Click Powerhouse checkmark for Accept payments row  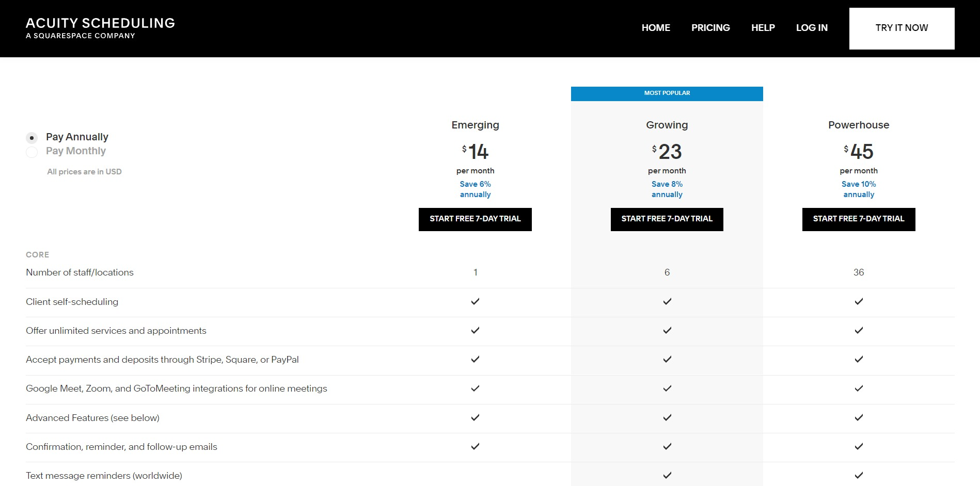(x=859, y=359)
